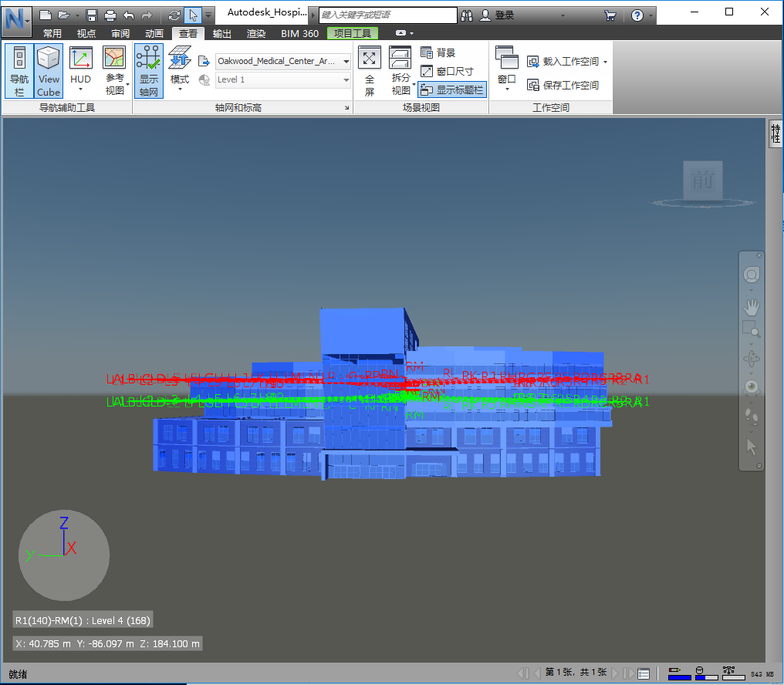Click the active grid file icon

(x=204, y=61)
